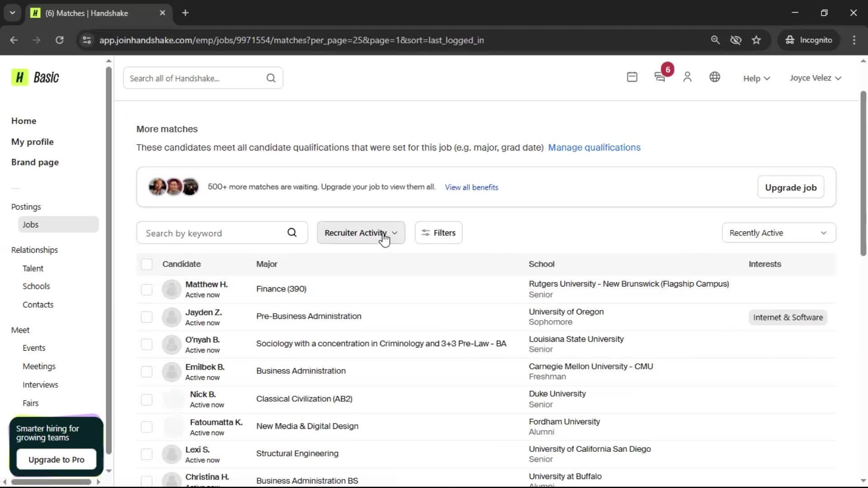This screenshot has width=868, height=488.
Task: Open the Filters button
Action: pos(439,233)
